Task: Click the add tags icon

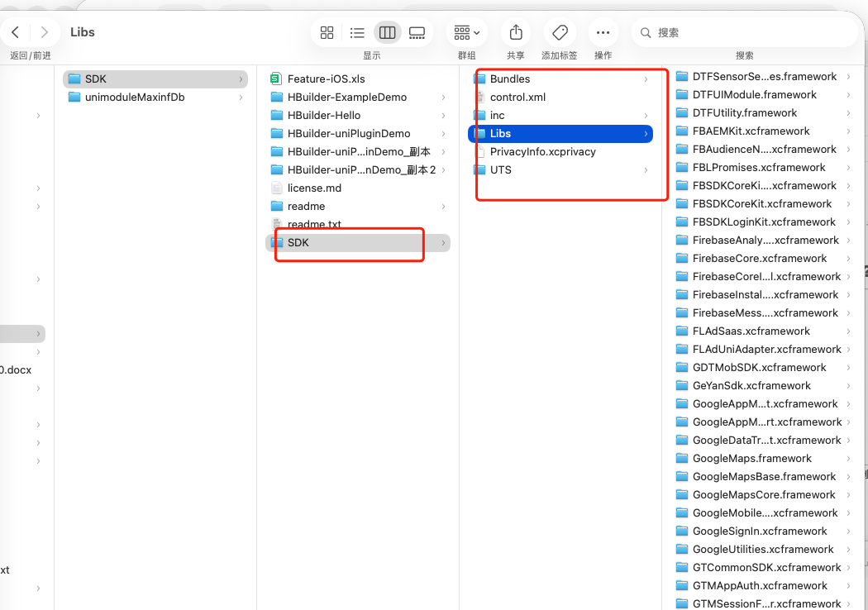Action: 560,32
